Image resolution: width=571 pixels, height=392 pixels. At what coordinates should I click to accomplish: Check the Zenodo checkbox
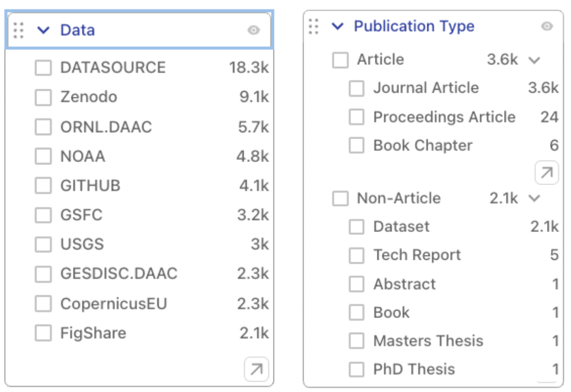[43, 97]
